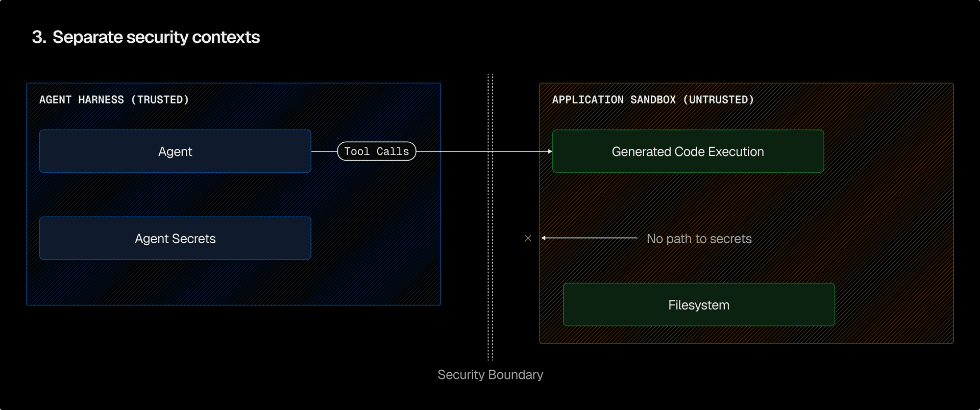The height and width of the screenshot is (410, 980).
Task: Choose the Filesystem box
Action: [699, 305]
